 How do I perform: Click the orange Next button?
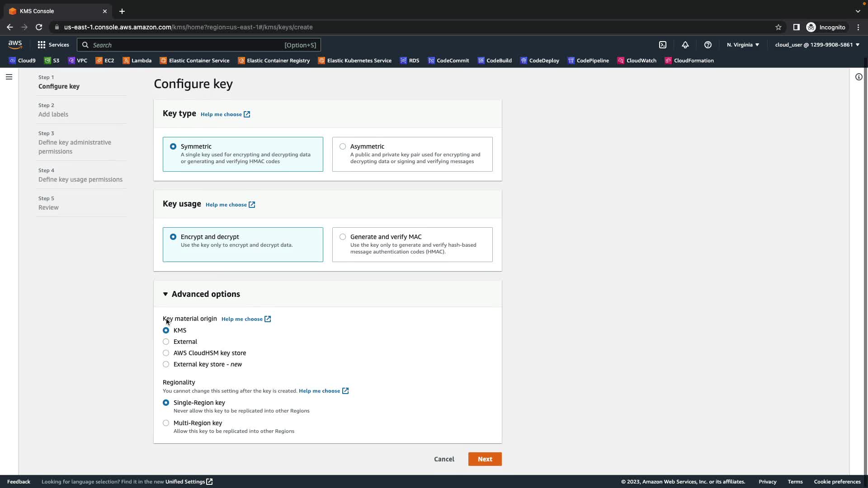point(485,459)
